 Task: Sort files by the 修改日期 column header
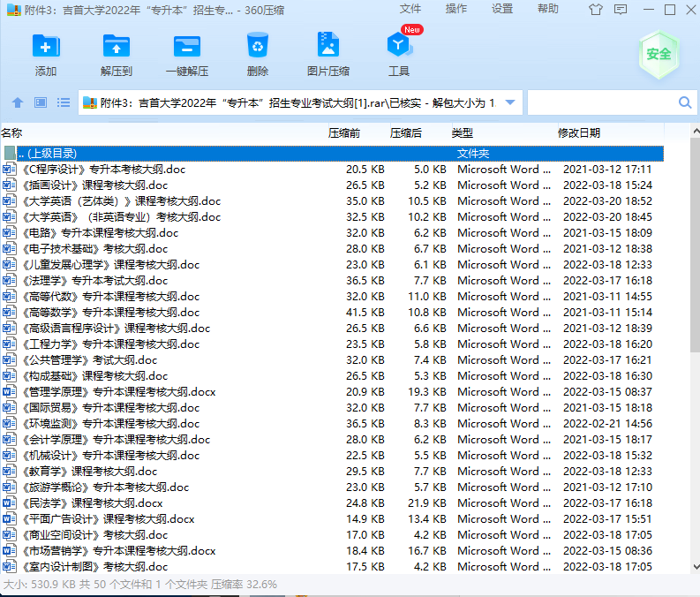coord(579,133)
